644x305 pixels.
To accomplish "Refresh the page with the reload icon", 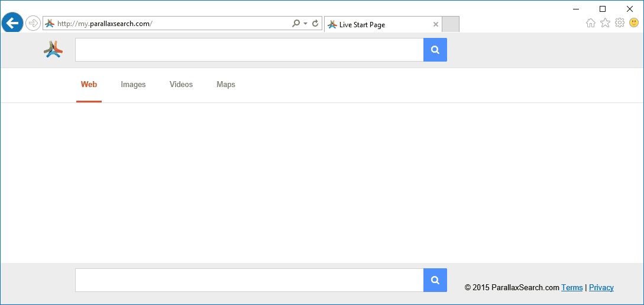I will [x=315, y=24].
